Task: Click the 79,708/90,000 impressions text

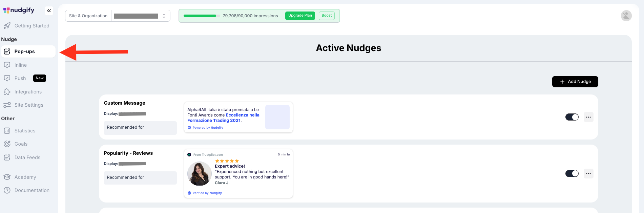Action: click(x=250, y=16)
